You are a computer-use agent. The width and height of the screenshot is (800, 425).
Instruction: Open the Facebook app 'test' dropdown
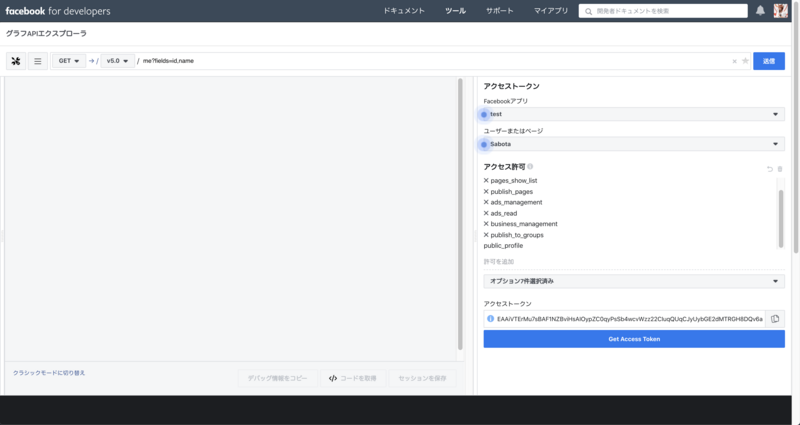pos(634,114)
